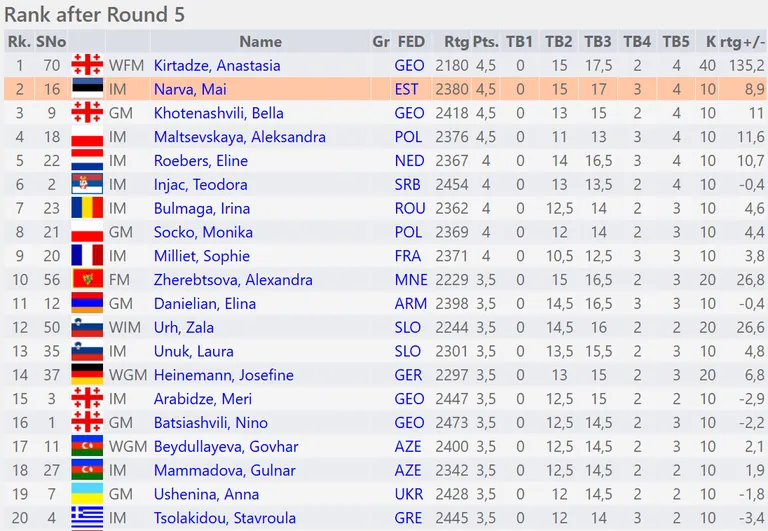
Task: Click the German flag beside Heinemann, Josefine
Action: tap(87, 375)
